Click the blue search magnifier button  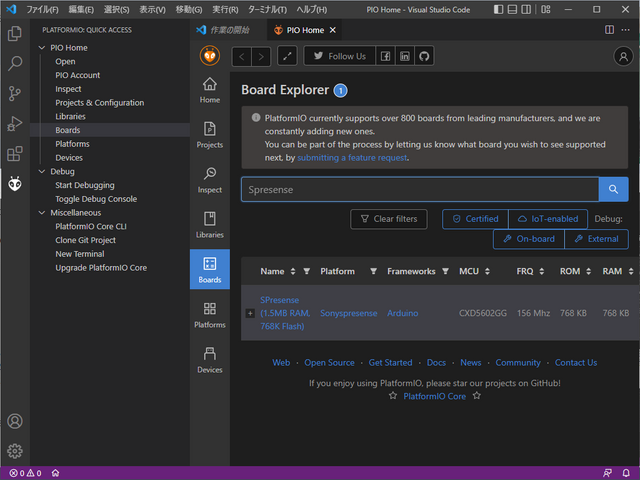[613, 189]
